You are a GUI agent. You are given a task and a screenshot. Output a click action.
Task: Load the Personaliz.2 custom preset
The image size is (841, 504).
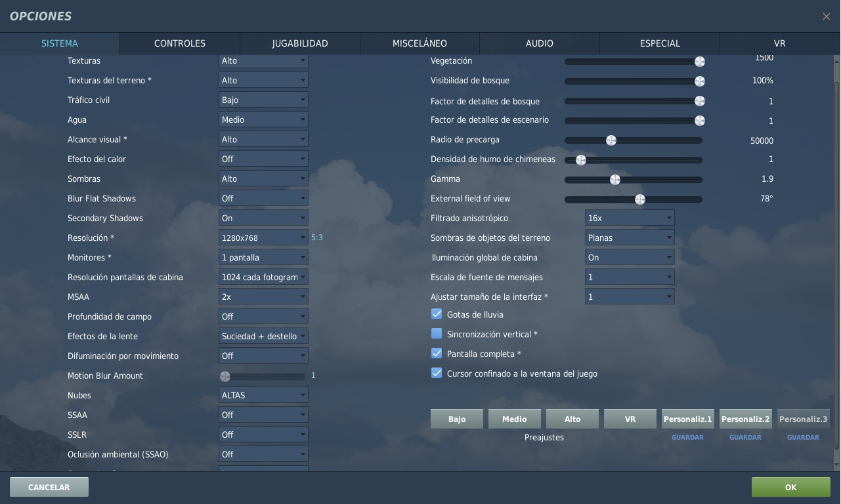click(x=746, y=419)
